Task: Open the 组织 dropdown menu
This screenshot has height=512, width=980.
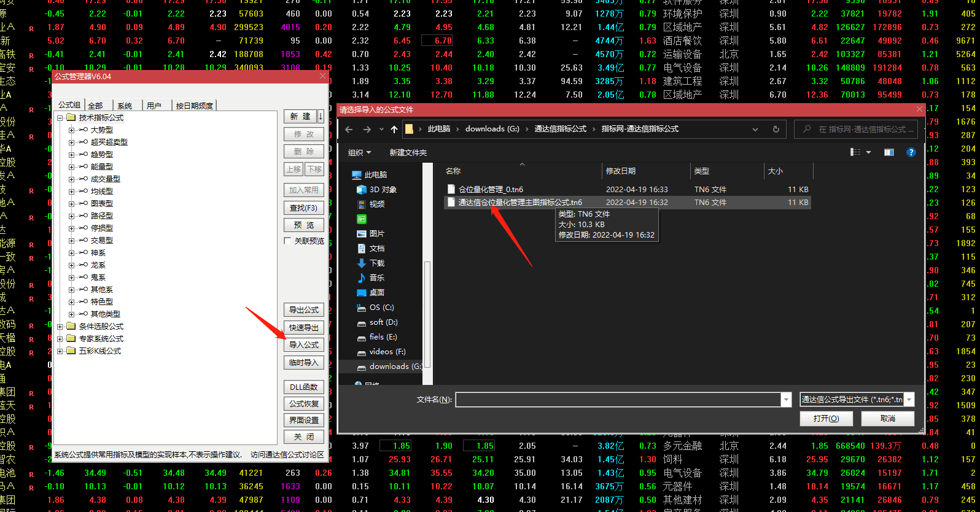Action: 359,152
